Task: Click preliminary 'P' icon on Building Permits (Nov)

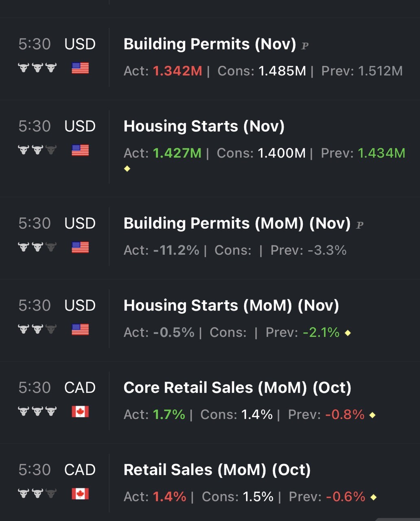Action: pyautogui.click(x=305, y=46)
